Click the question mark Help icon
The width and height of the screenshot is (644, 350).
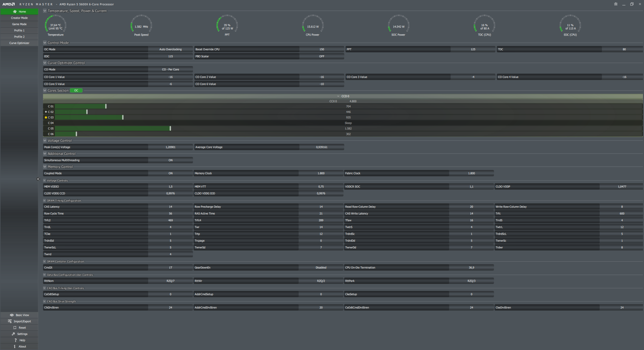point(15,340)
